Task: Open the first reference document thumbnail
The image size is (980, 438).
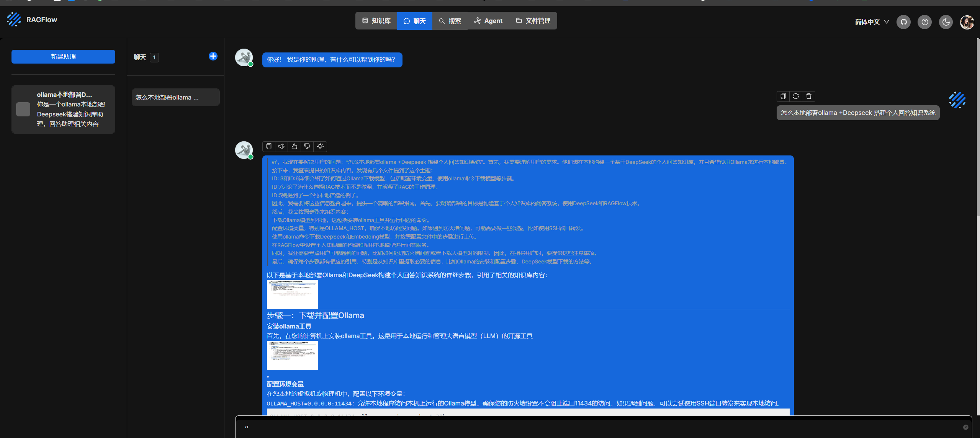Action: click(292, 294)
